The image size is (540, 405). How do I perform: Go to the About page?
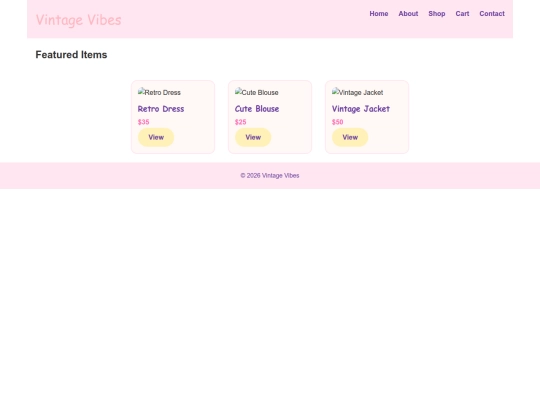pyautogui.click(x=408, y=14)
